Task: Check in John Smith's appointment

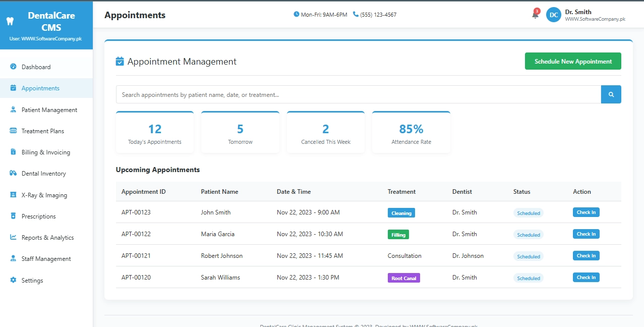Action: click(586, 212)
